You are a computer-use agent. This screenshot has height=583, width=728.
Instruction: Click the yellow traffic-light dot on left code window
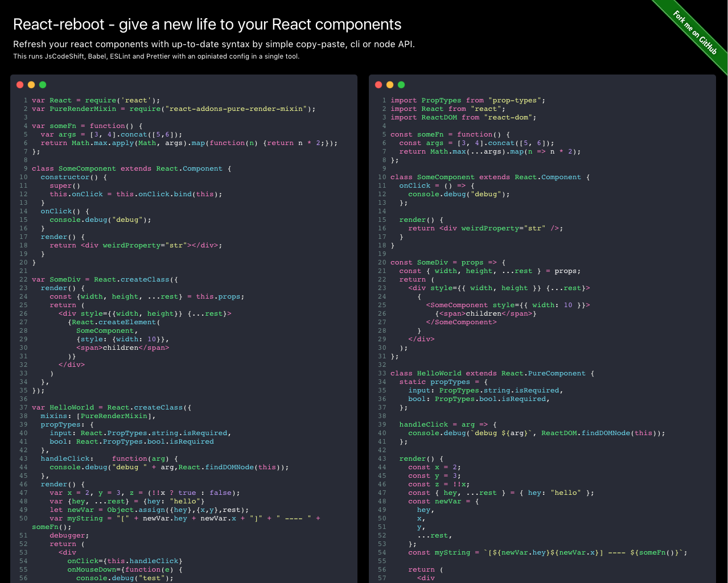coord(31,84)
